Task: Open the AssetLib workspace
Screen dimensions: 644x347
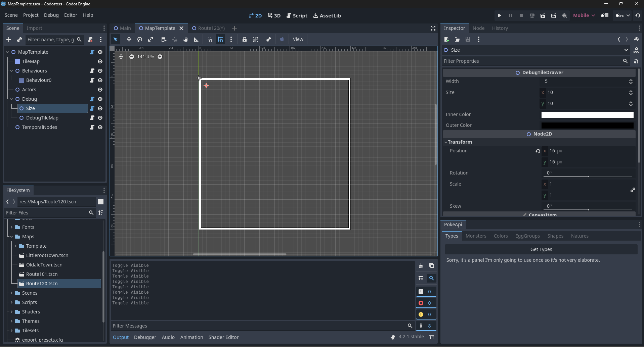Action: [x=327, y=15]
